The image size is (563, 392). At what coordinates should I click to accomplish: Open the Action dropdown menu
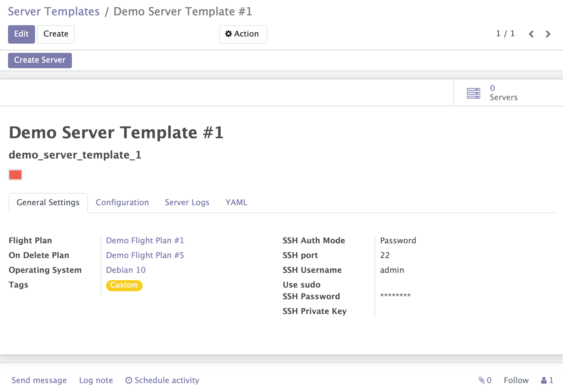tap(243, 34)
